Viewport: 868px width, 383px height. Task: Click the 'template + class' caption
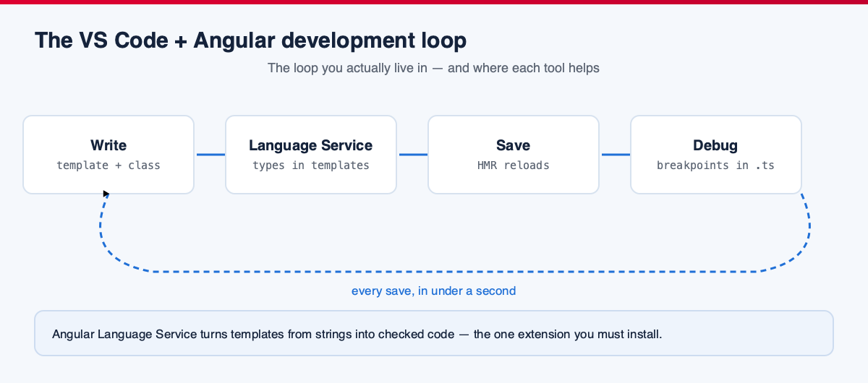(109, 165)
